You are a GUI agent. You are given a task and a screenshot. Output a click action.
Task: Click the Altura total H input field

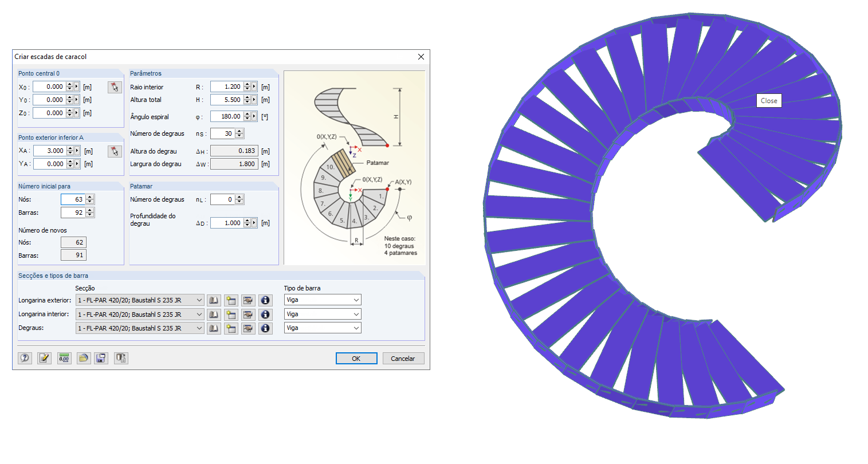tap(227, 100)
